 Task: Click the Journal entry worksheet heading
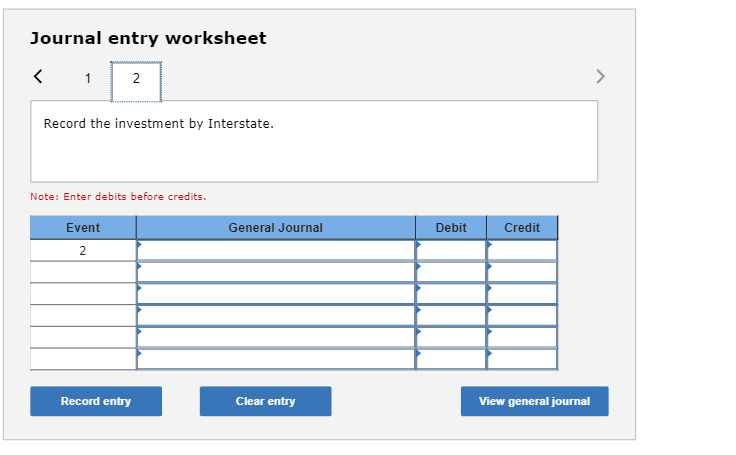(x=148, y=38)
